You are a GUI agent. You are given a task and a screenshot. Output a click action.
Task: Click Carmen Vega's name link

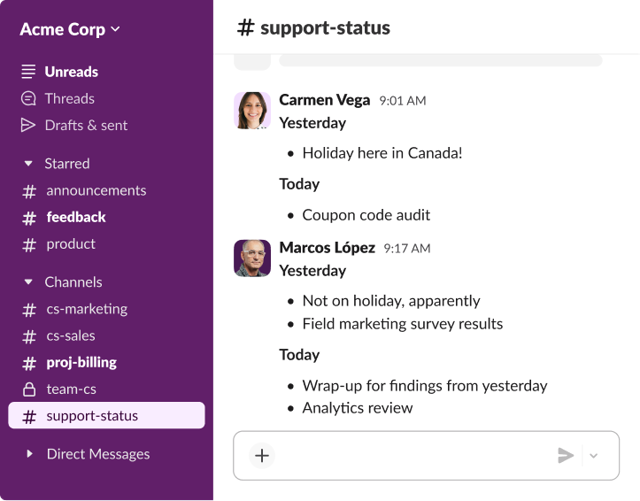pos(324,100)
